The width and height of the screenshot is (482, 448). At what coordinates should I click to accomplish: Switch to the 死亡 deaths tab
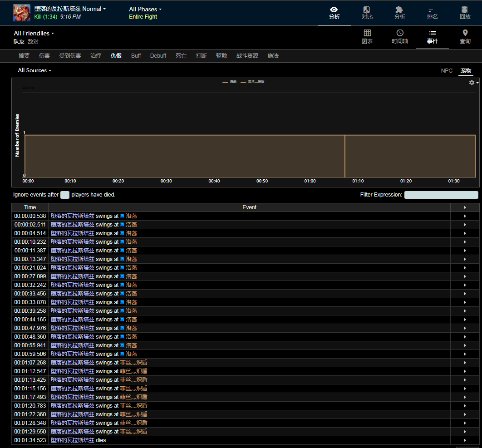click(x=181, y=56)
